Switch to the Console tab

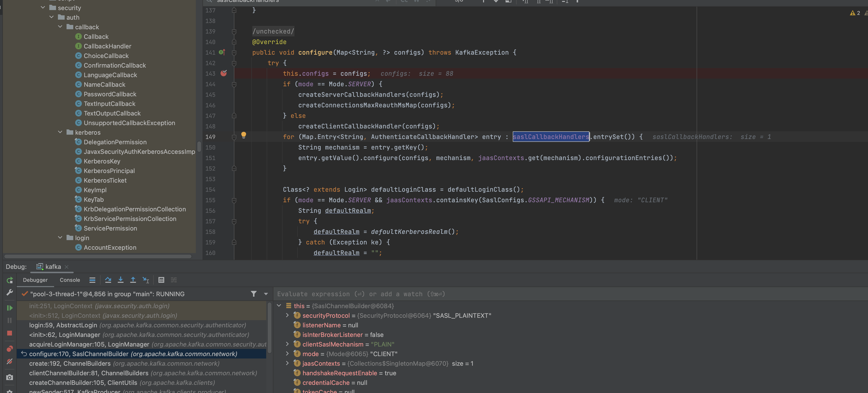[70, 280]
